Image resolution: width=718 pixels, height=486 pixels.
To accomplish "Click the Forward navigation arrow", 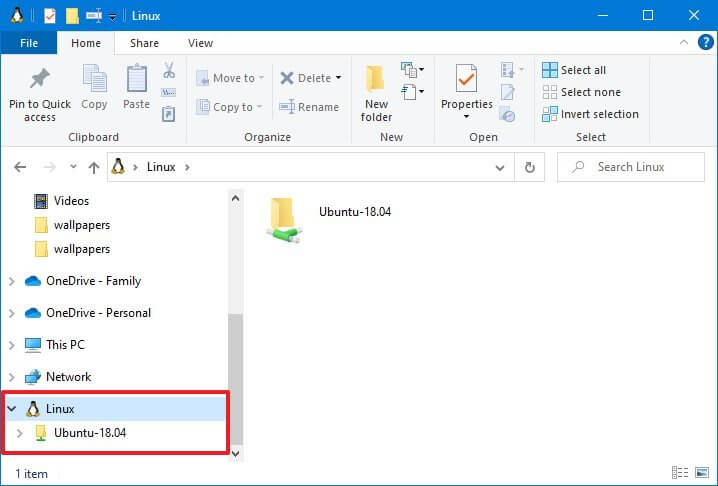I will point(49,167).
